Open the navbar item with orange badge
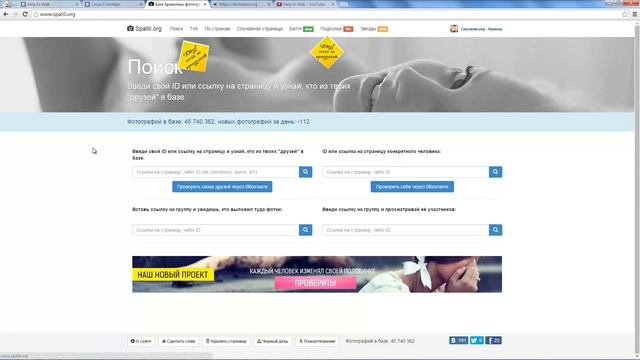 (x=374, y=29)
